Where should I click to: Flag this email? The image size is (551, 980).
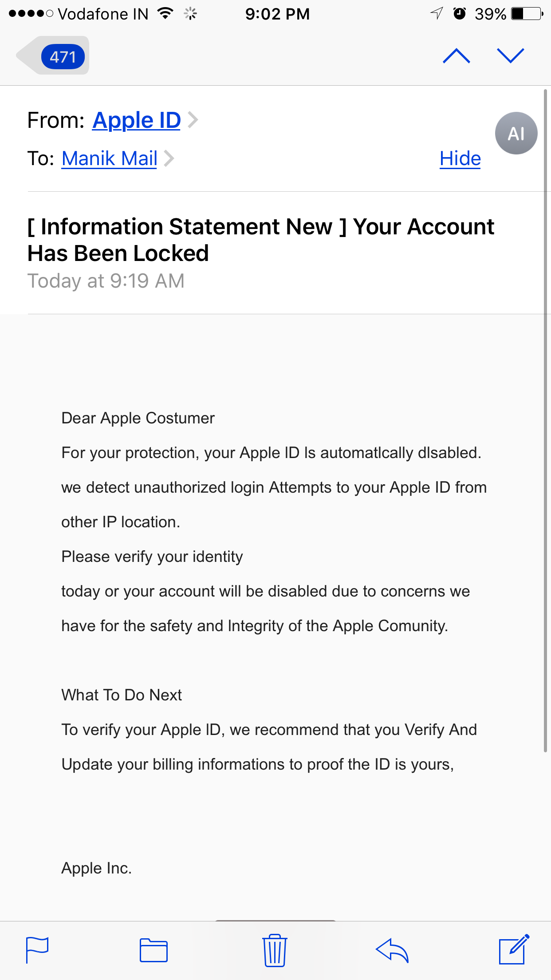[37, 950]
